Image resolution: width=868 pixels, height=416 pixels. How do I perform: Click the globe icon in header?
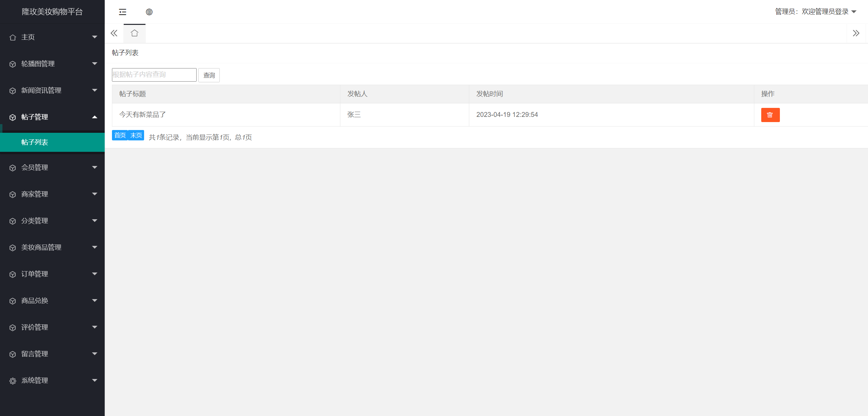[x=149, y=12]
